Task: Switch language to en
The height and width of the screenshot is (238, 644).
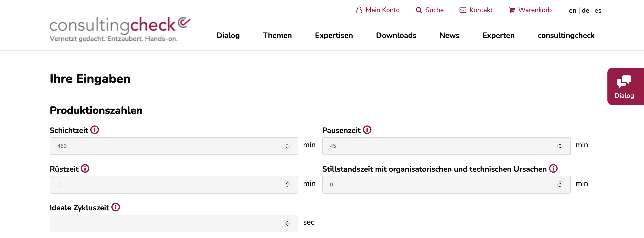Action: coord(573,11)
